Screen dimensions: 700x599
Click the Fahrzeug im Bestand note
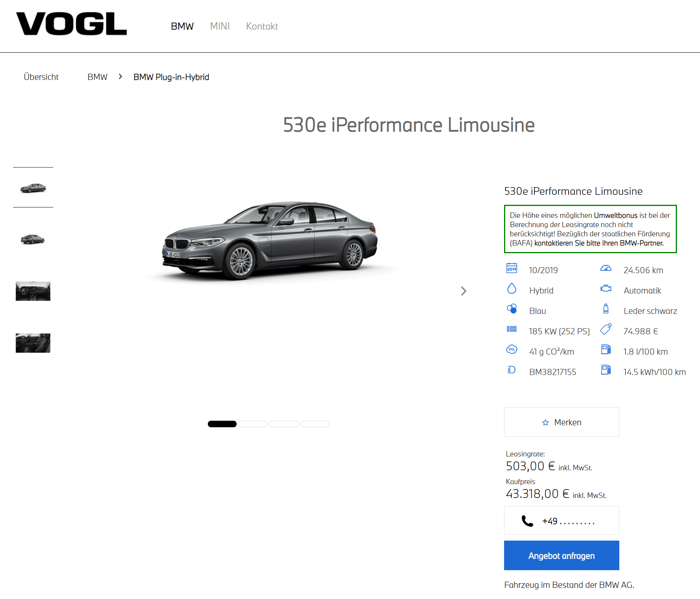[x=569, y=585]
